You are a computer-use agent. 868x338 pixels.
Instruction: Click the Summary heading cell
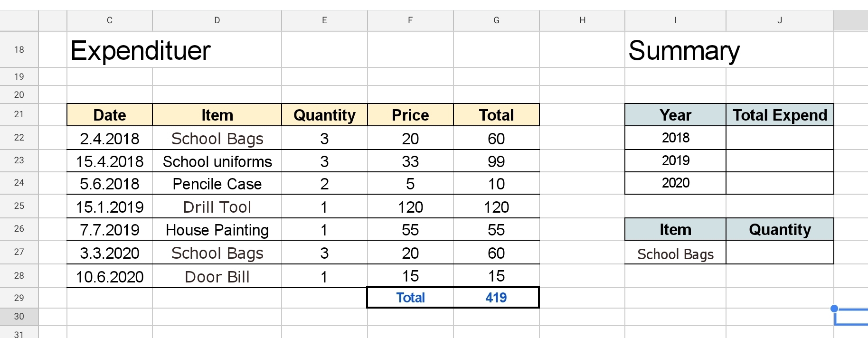click(x=684, y=50)
